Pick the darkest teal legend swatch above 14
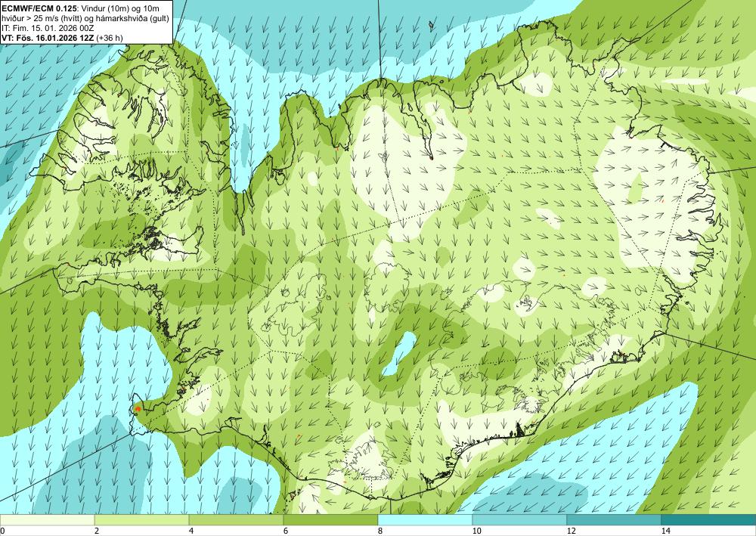 click(709, 519)
